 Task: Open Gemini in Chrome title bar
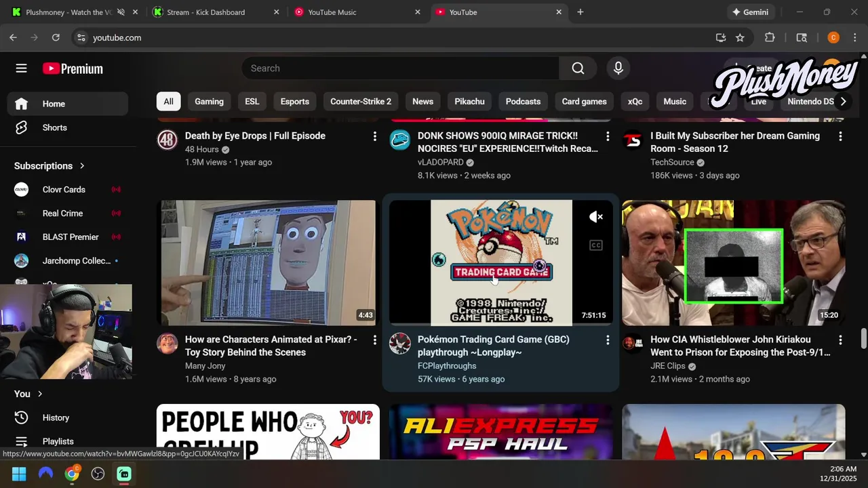tap(750, 12)
